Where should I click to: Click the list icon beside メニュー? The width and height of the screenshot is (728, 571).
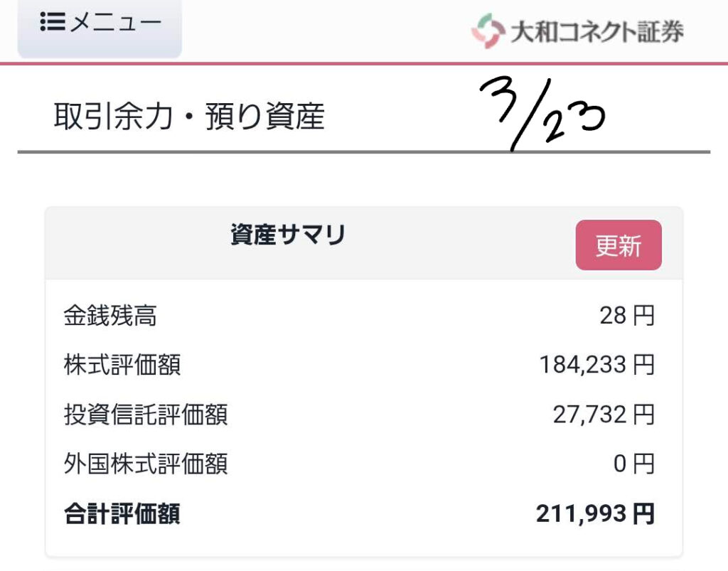pyautogui.click(x=53, y=23)
